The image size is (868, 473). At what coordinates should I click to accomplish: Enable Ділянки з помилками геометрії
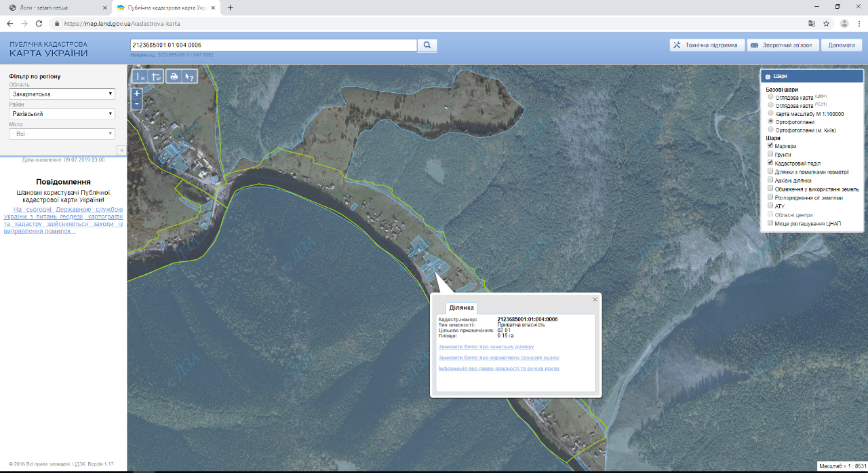coord(770,172)
